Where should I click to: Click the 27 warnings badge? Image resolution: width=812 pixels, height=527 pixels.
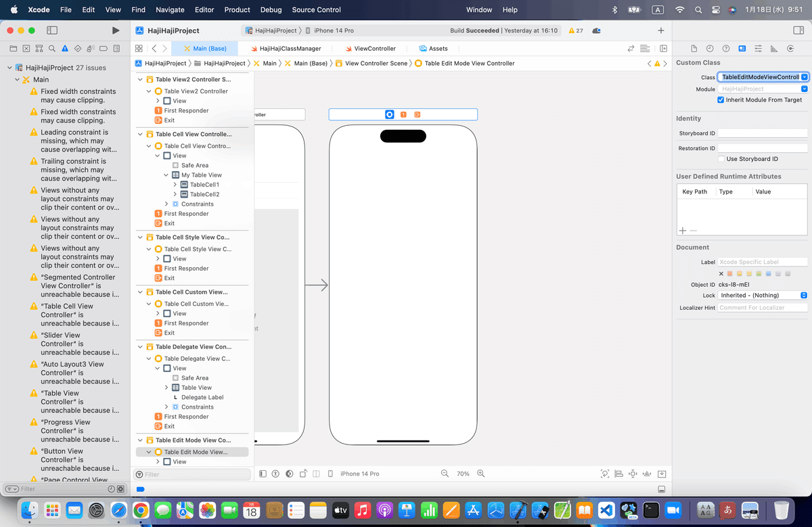[576, 30]
